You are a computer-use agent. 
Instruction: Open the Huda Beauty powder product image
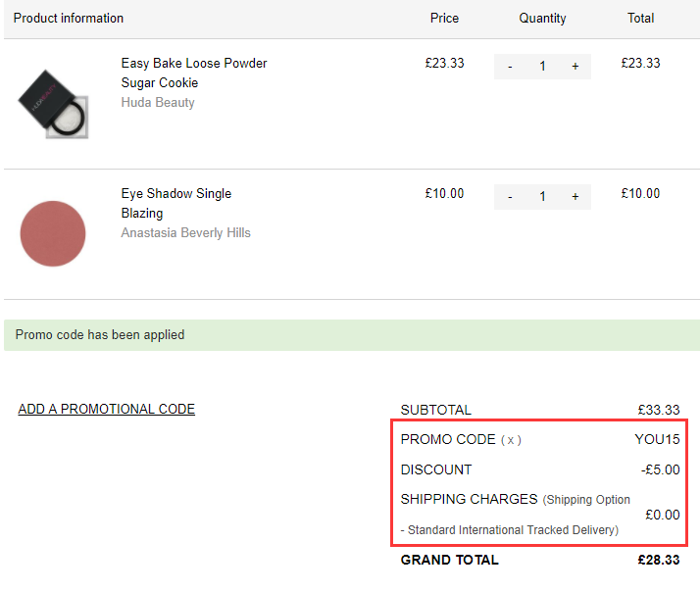coord(53,104)
